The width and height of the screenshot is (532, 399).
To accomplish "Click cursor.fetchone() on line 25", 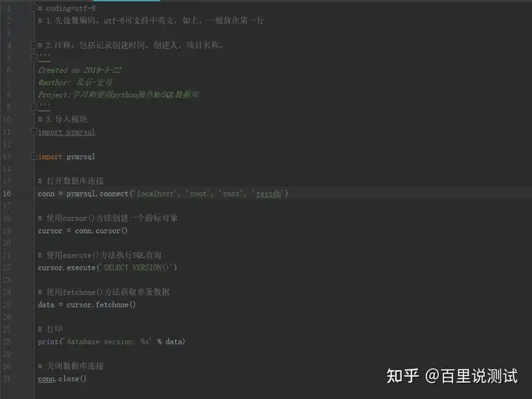I will 101,304.
